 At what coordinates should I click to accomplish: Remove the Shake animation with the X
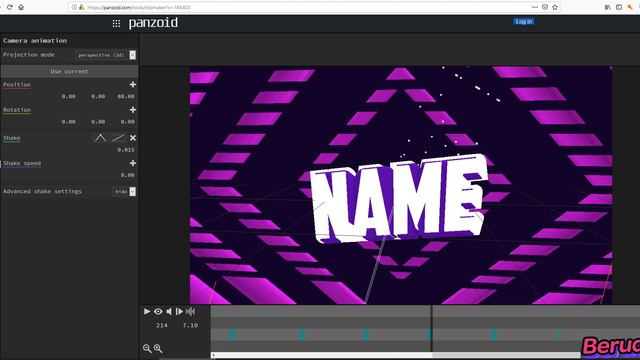pos(133,138)
